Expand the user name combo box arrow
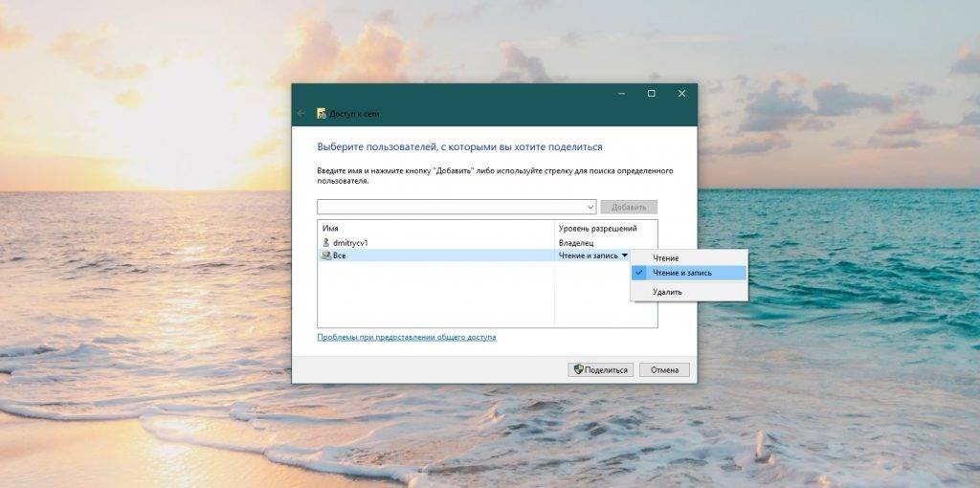Image resolution: width=980 pixels, height=488 pixels. pos(590,207)
